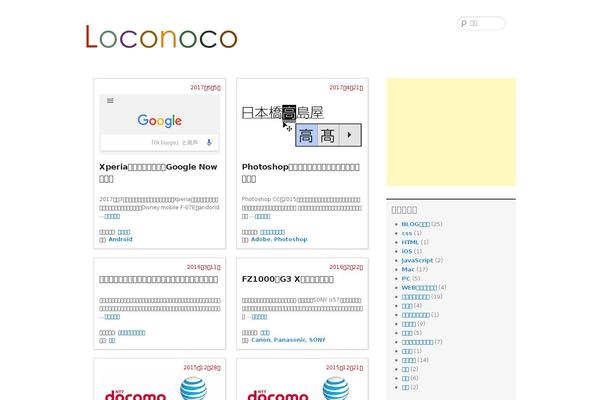600x400 pixels.
Task: Open the css category link
Action: point(407,233)
